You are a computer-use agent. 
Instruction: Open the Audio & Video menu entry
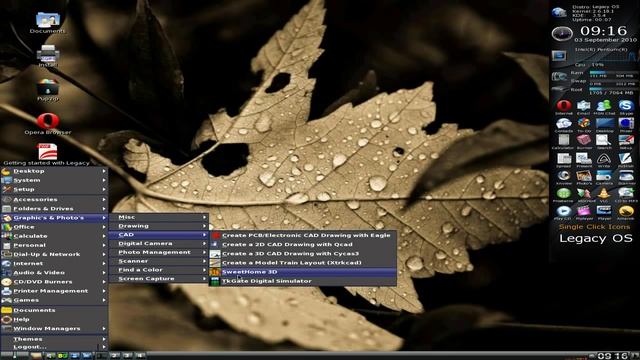tap(54, 273)
